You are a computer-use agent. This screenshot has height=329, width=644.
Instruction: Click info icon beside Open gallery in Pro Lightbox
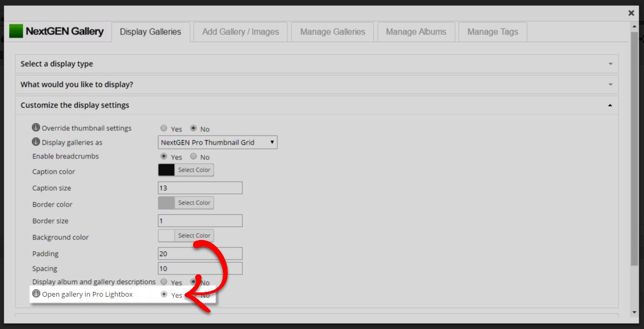(x=36, y=294)
